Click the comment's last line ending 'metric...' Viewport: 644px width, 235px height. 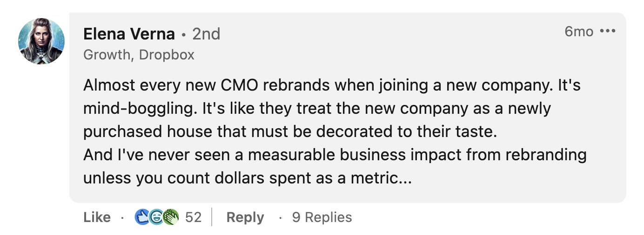pyautogui.click(x=248, y=178)
